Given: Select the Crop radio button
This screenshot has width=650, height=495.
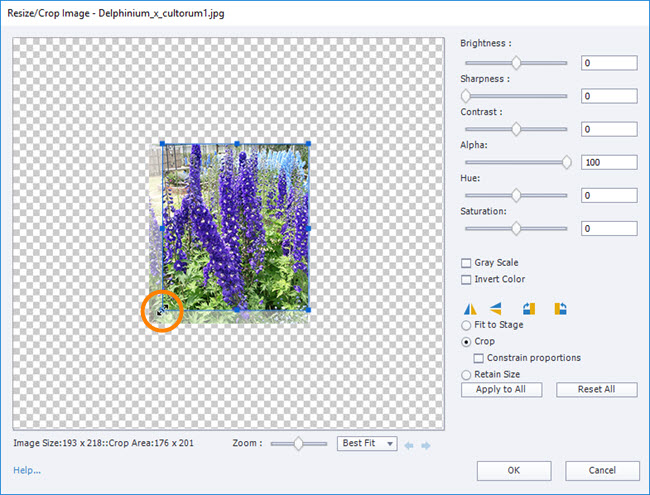Looking at the screenshot, I should [466, 342].
